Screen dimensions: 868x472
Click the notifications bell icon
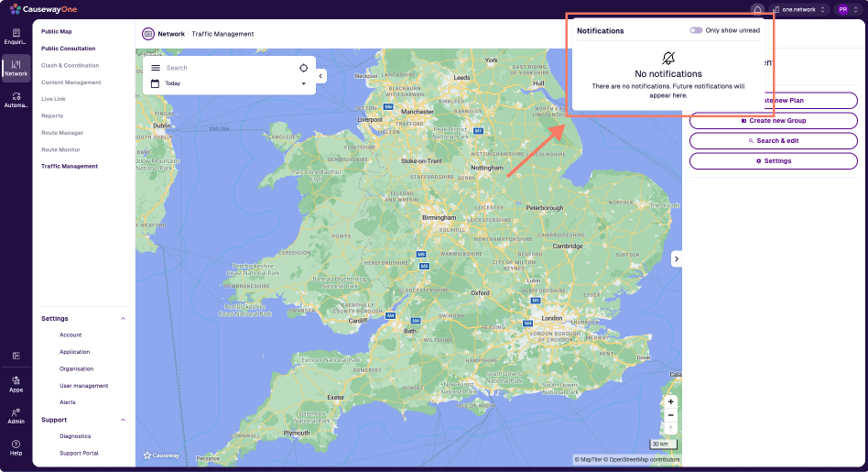tap(757, 9)
